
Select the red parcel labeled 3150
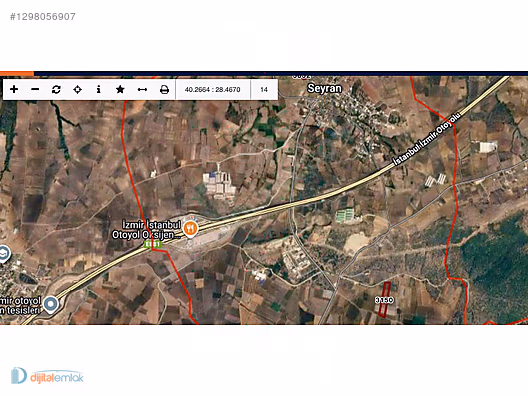[x=384, y=300]
